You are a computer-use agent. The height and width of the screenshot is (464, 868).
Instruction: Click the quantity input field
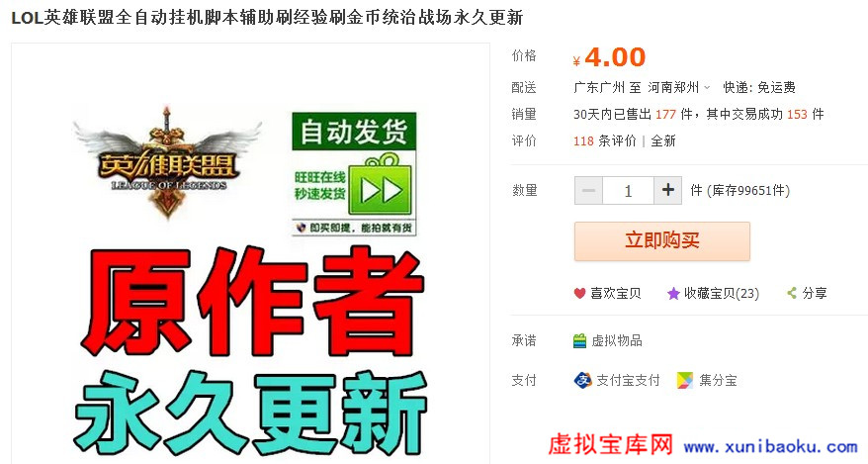click(629, 191)
